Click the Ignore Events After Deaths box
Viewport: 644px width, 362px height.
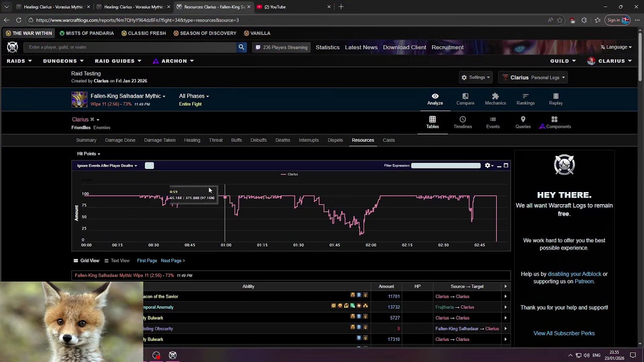(149, 165)
